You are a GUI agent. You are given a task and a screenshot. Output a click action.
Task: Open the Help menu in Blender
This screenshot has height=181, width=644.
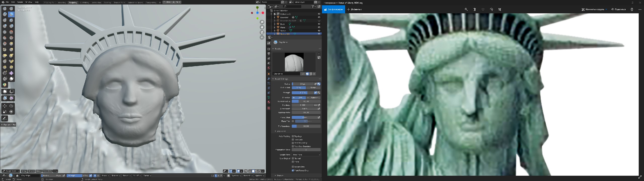pos(37,2)
